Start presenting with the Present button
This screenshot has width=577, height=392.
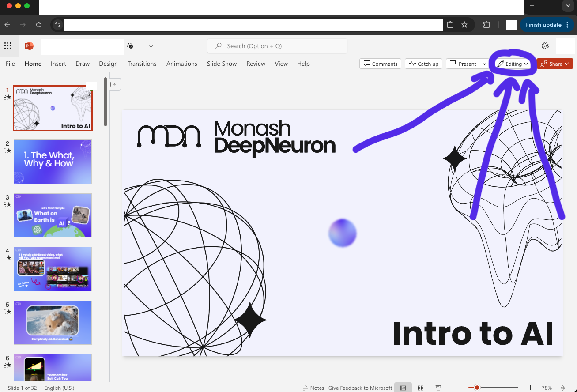(x=463, y=64)
